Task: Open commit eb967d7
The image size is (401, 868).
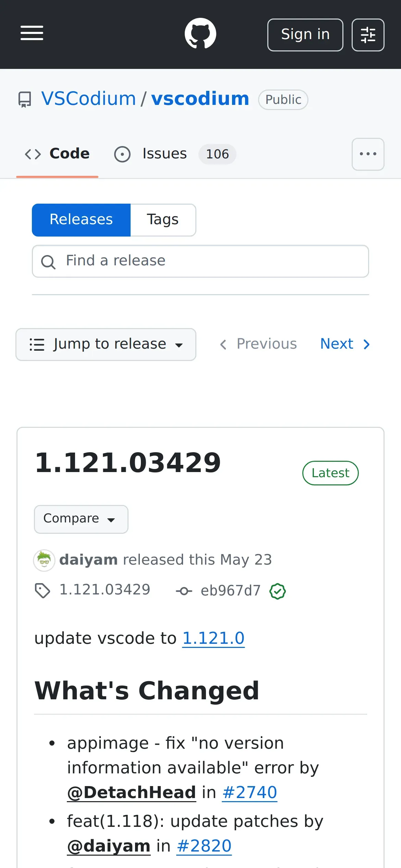Action: click(x=231, y=591)
